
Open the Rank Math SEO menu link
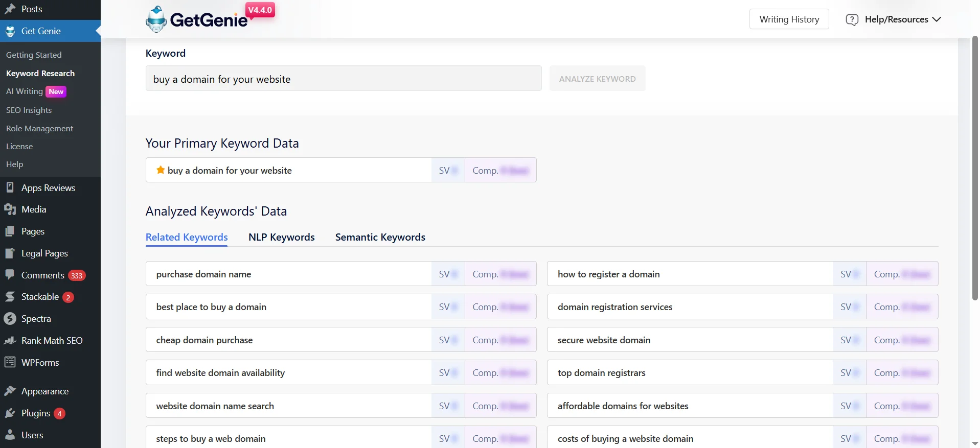pyautogui.click(x=52, y=341)
